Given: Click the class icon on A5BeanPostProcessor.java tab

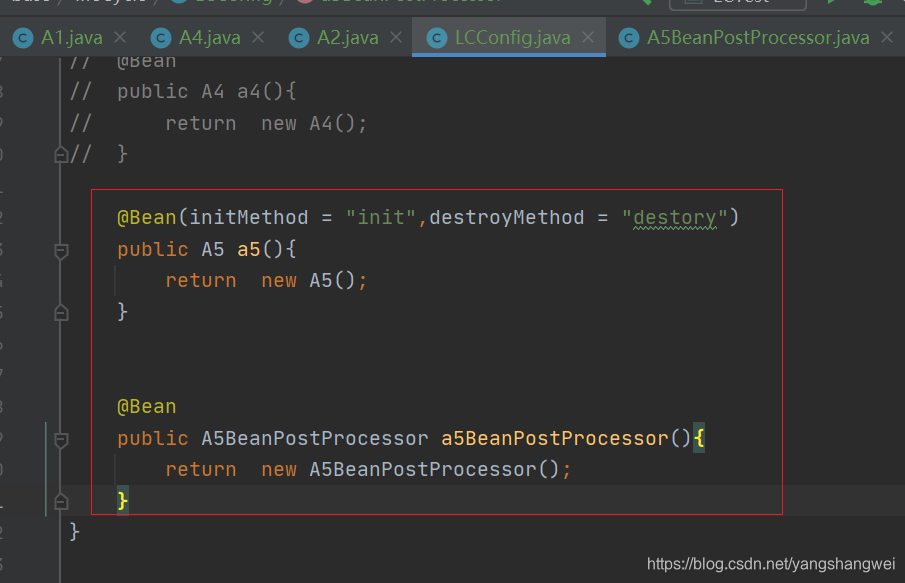Looking at the screenshot, I should point(629,38).
